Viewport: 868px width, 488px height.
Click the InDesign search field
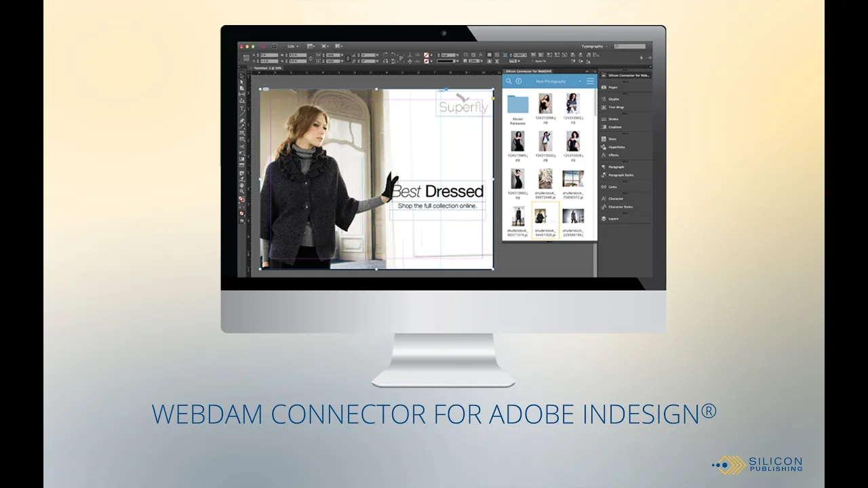point(630,46)
